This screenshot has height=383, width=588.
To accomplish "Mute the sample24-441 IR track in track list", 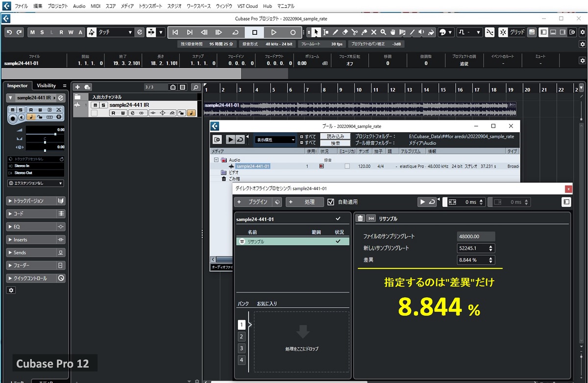I will 95,105.
